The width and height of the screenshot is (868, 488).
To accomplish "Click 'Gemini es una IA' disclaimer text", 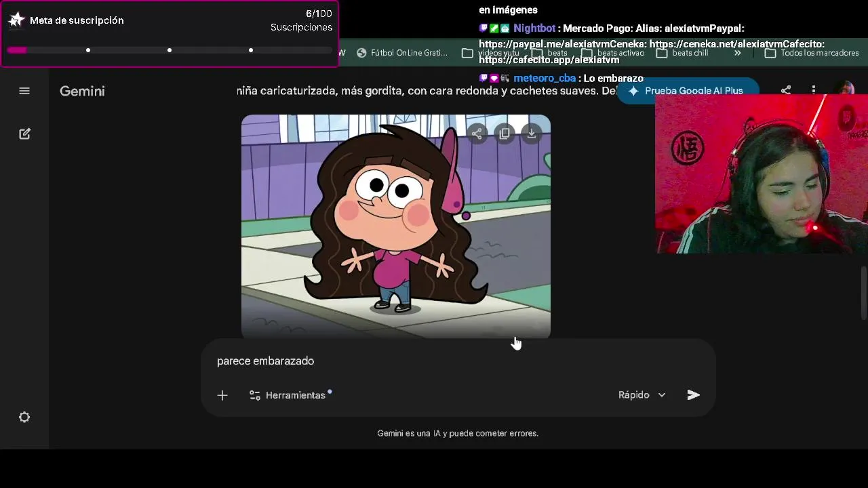I will pos(458,433).
